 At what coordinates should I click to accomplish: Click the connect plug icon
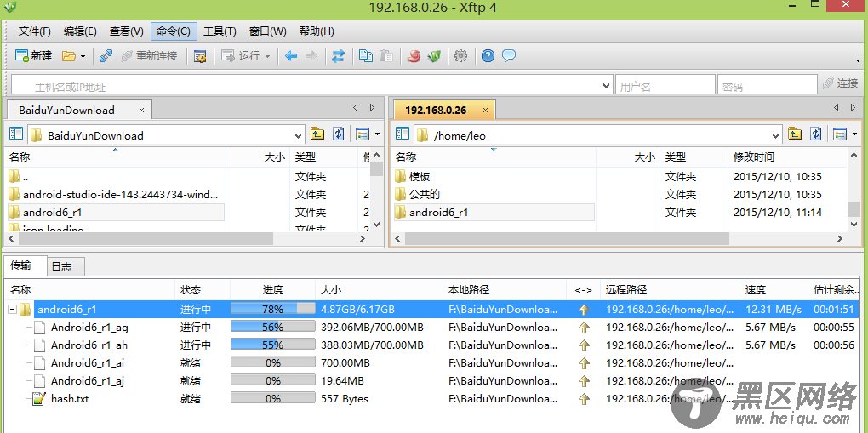106,56
